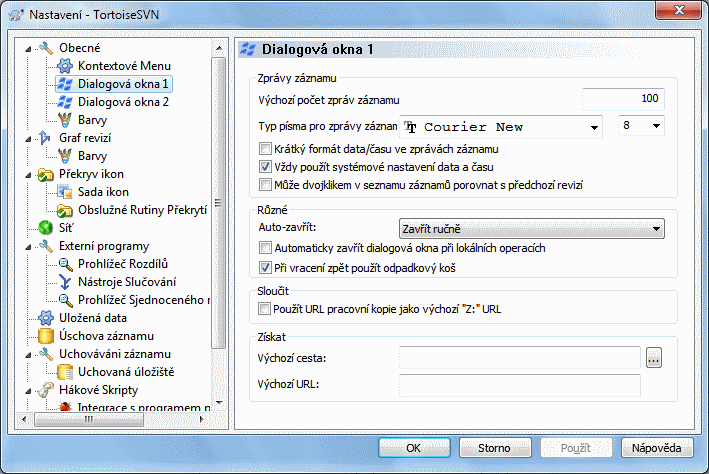Select Nástroje Slučování tree item
The height and width of the screenshot is (474, 709).
tap(127, 282)
